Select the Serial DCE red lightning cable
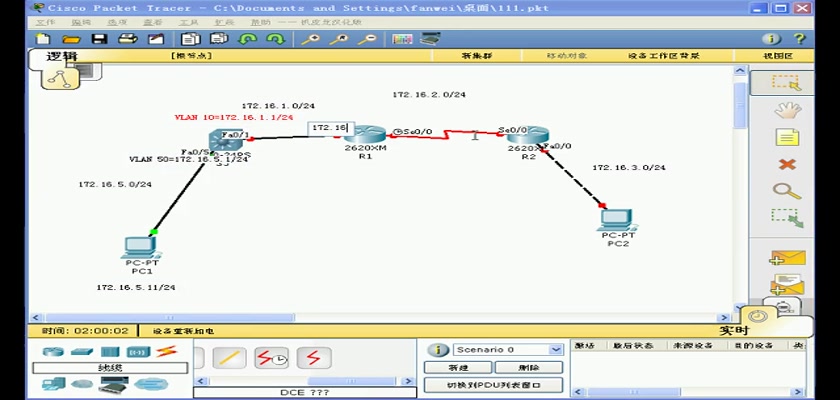The image size is (840, 400). (272, 358)
